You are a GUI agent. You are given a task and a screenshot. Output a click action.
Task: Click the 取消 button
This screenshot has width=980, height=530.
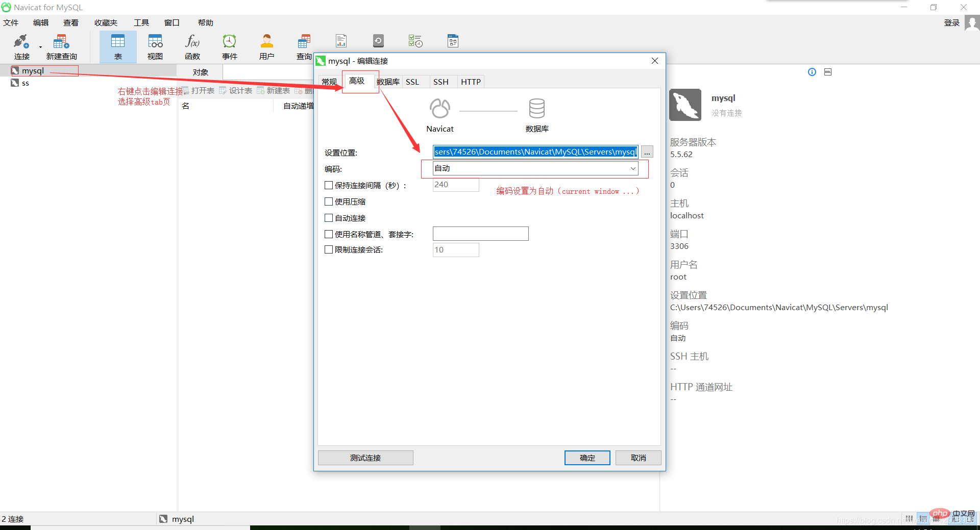639,458
